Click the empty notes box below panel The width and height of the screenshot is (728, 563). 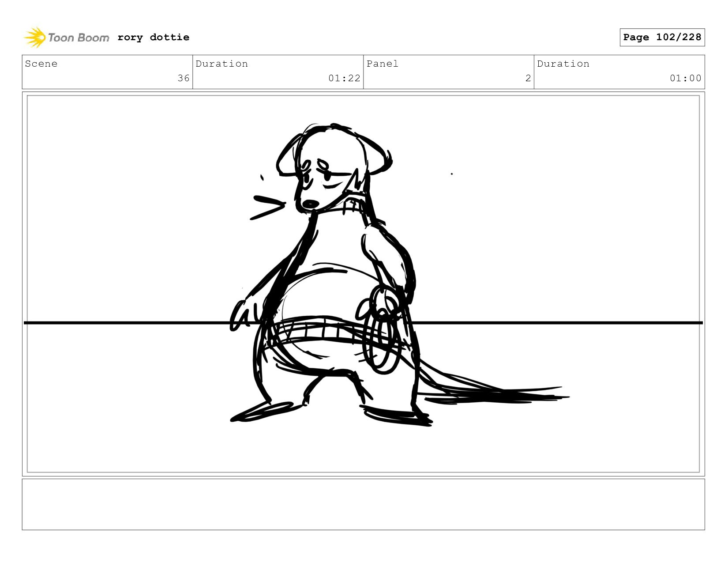click(x=363, y=504)
